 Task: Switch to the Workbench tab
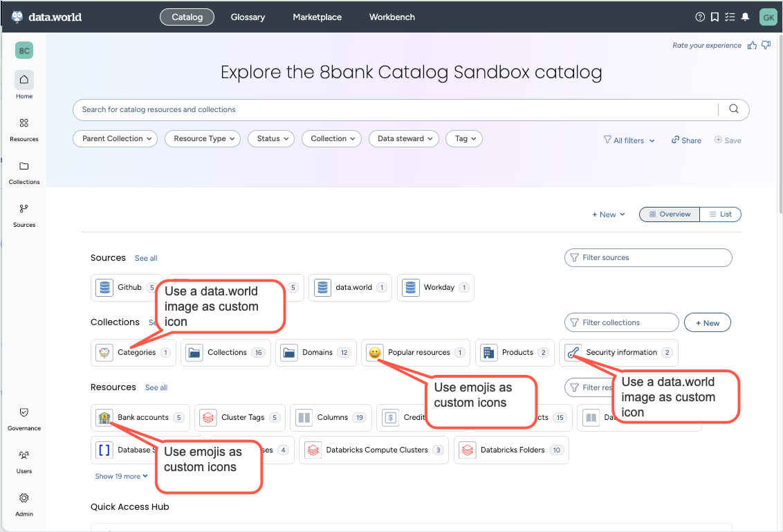tap(392, 17)
